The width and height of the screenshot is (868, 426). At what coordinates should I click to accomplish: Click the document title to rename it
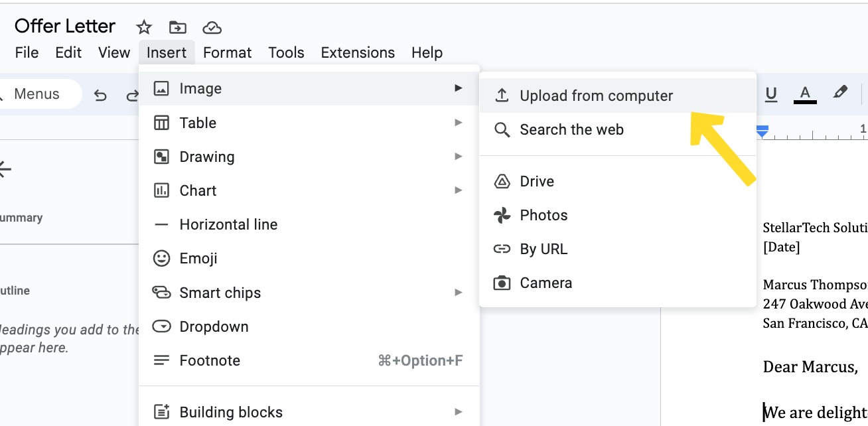pyautogui.click(x=64, y=25)
